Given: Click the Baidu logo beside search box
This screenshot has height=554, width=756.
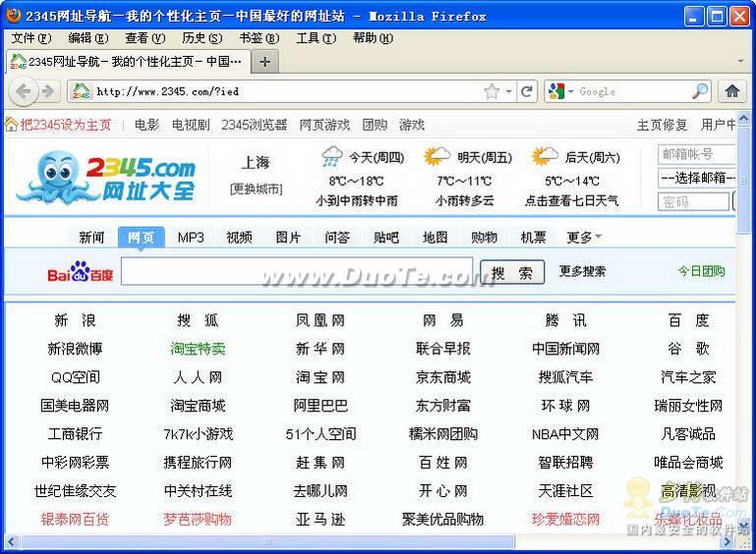Looking at the screenshot, I should click(x=81, y=272).
